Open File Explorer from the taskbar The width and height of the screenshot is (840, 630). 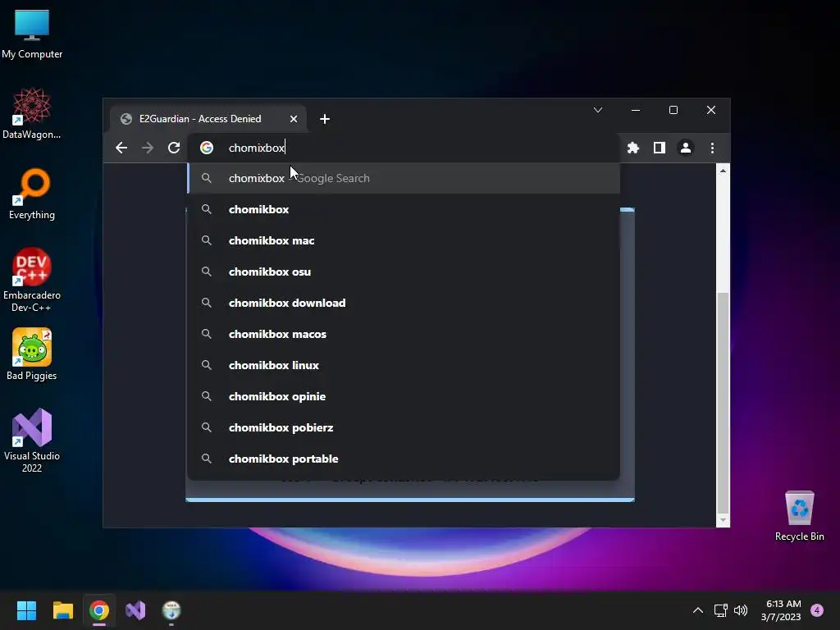tap(62, 610)
